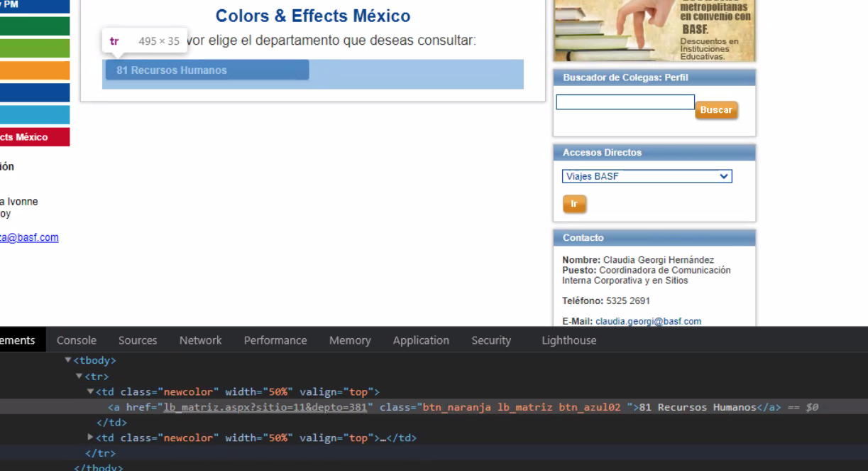The image size is (868, 471).
Task: Collapse the first td newcolor node
Action: click(x=90, y=391)
